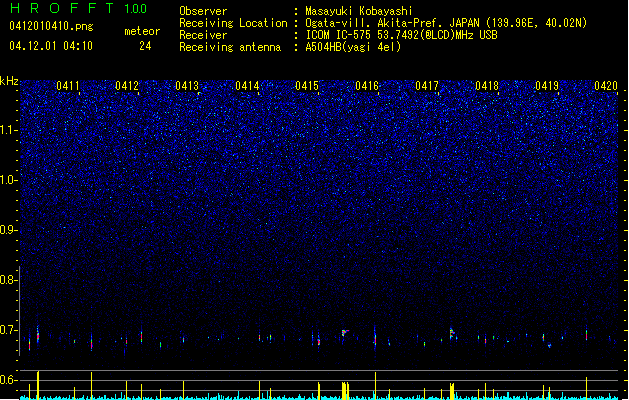The image size is (629, 400).
Task: Click the meteor echo just after 0417
Action: [452, 332]
